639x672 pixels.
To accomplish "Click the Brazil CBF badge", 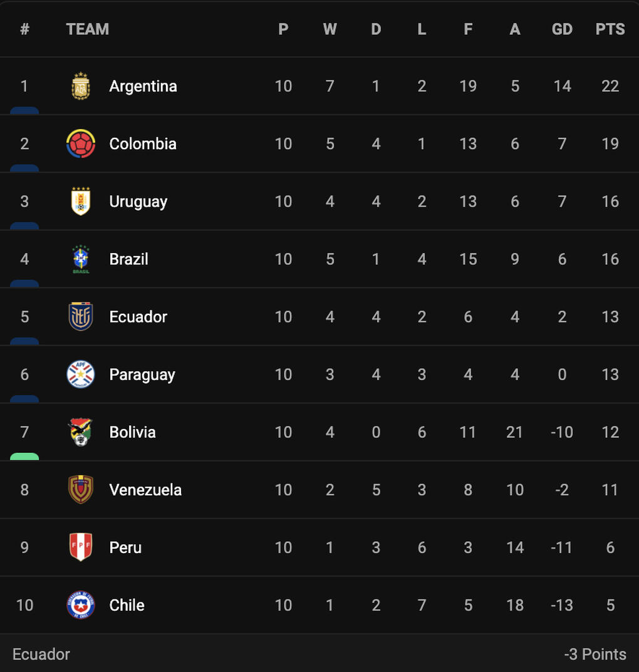I will (81, 259).
